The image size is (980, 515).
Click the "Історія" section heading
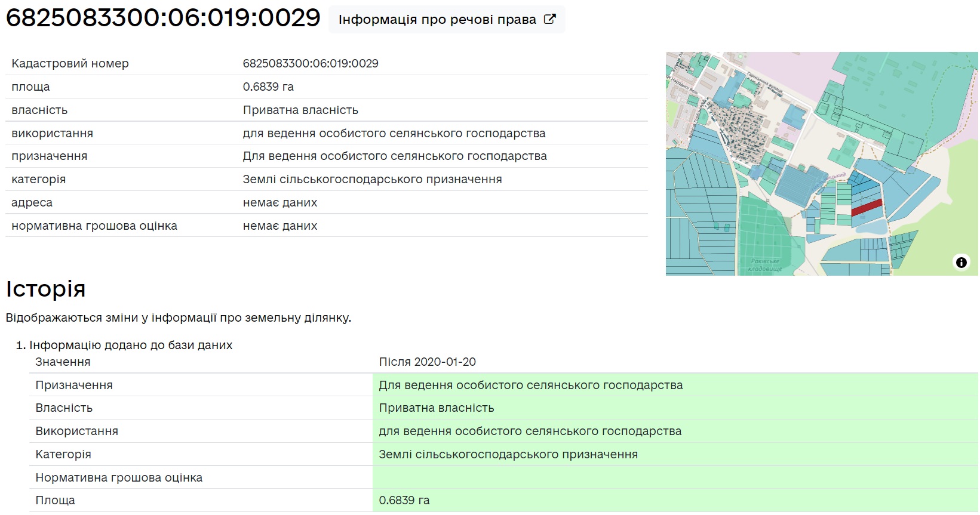pos(46,289)
